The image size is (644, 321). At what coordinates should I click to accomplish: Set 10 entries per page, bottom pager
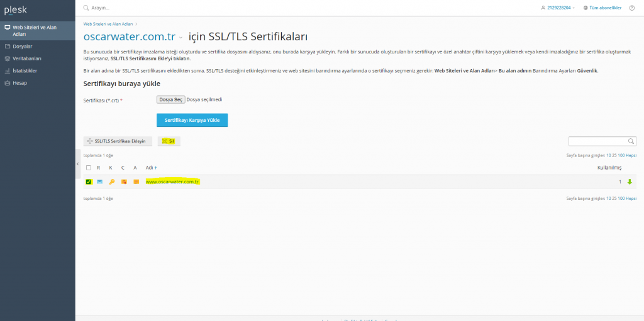608,199
